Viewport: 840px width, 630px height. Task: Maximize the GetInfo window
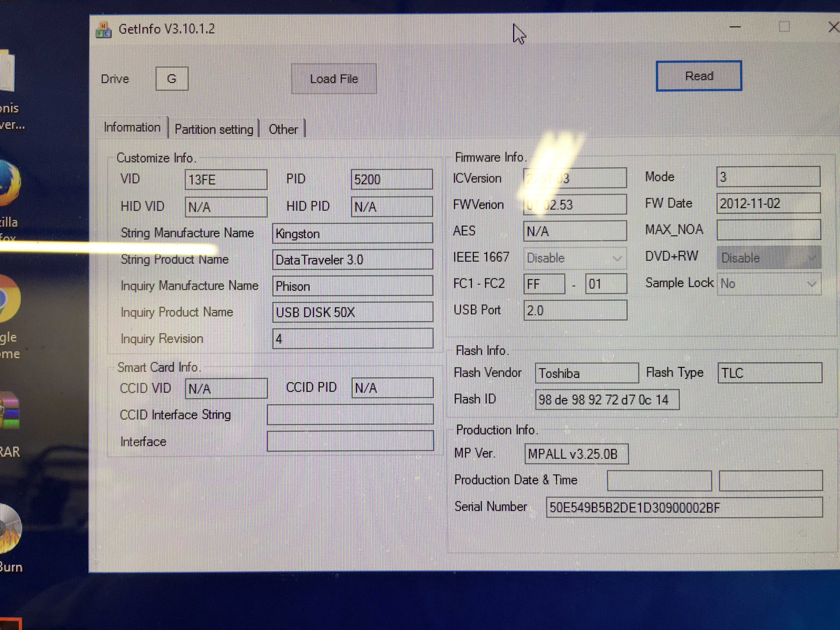[x=784, y=27]
